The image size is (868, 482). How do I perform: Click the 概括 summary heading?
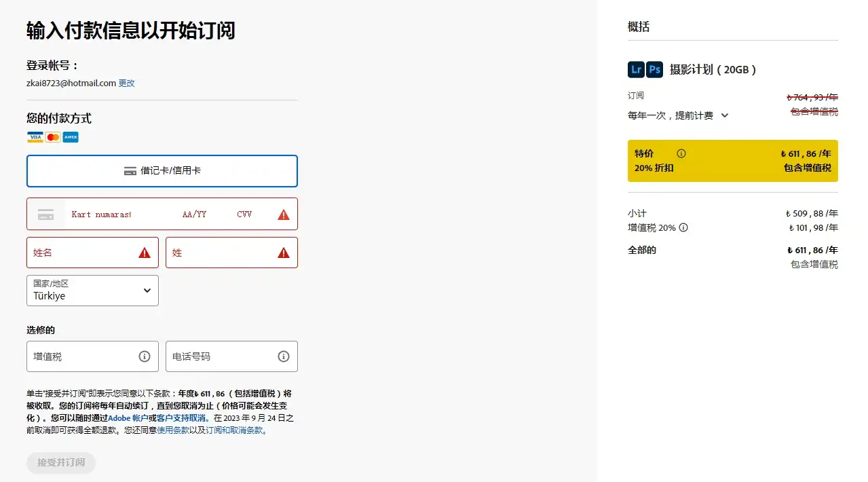pos(639,27)
